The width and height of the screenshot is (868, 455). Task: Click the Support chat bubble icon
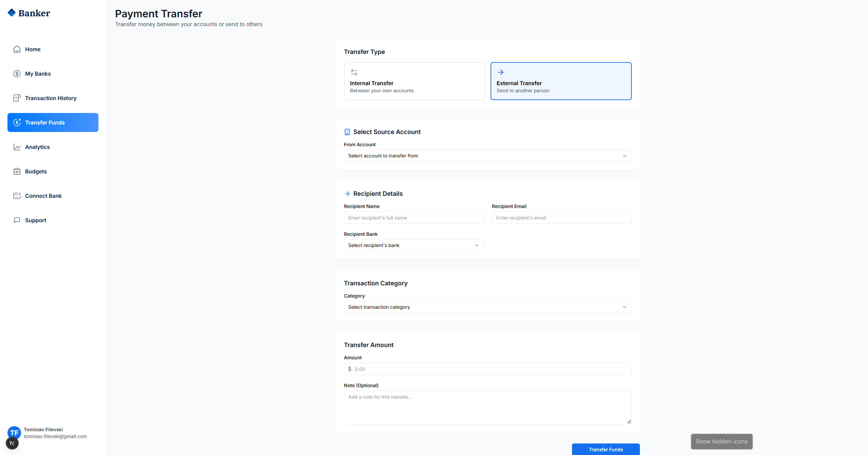click(17, 220)
